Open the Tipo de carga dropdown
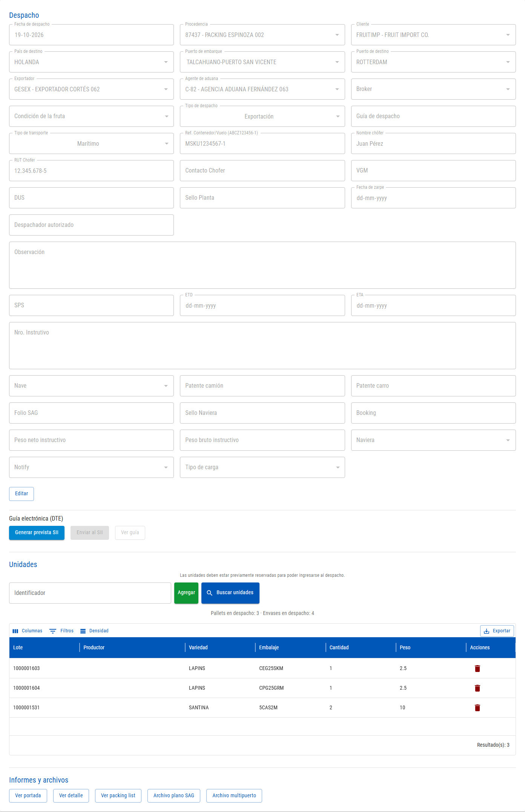Screen dimensions: 525x812 coord(262,467)
